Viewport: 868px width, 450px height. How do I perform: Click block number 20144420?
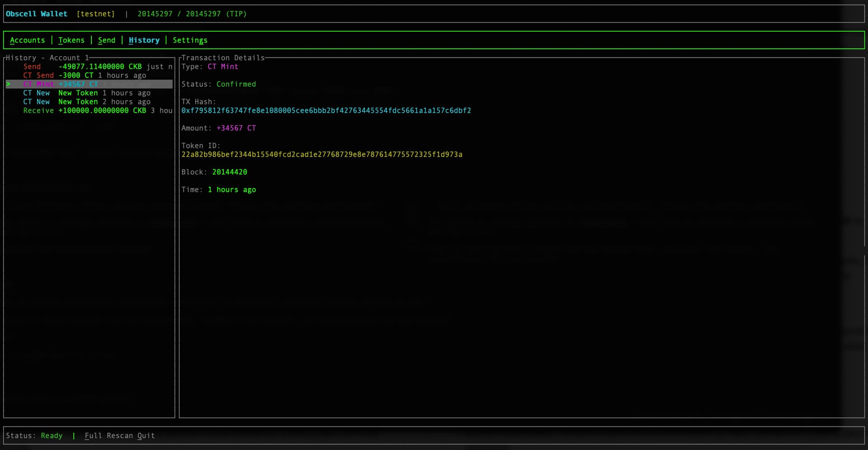coord(229,172)
